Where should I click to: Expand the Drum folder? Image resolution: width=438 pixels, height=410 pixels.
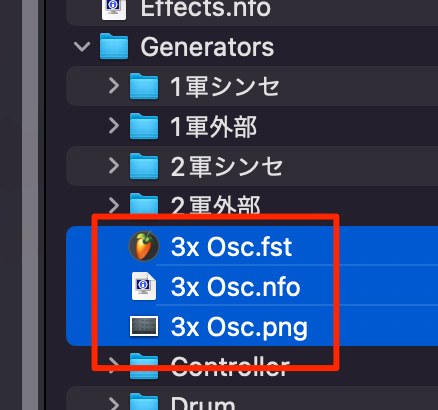[114, 403]
